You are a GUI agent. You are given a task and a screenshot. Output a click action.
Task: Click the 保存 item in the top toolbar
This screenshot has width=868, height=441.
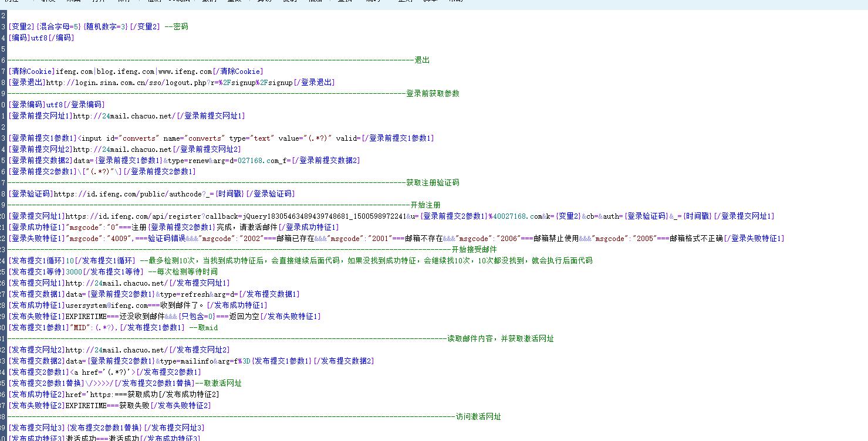(124, 1)
